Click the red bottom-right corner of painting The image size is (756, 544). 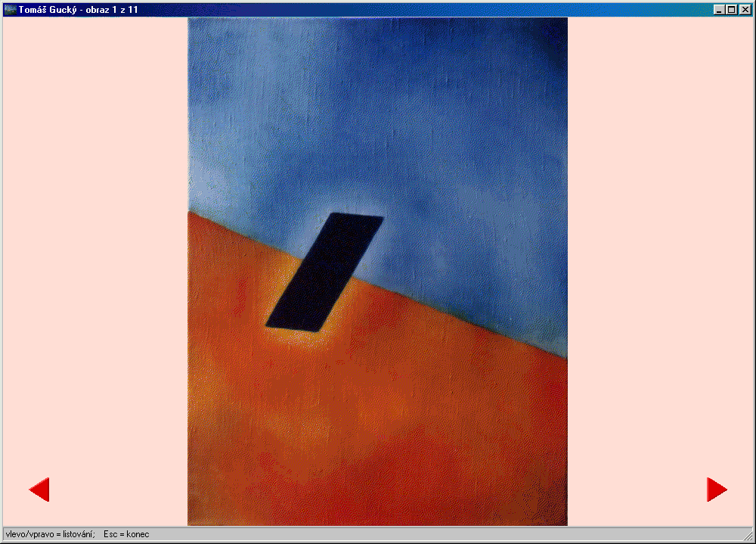[552, 511]
